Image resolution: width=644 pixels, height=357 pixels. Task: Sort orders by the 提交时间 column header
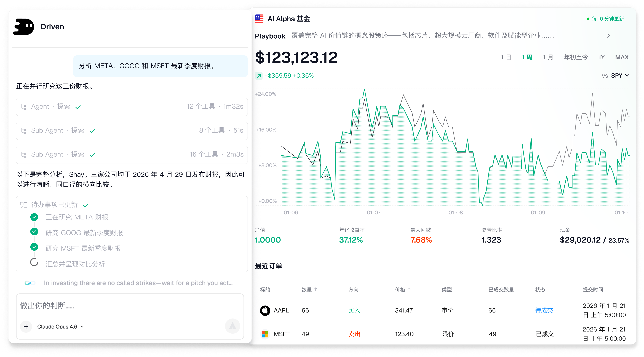click(x=593, y=289)
